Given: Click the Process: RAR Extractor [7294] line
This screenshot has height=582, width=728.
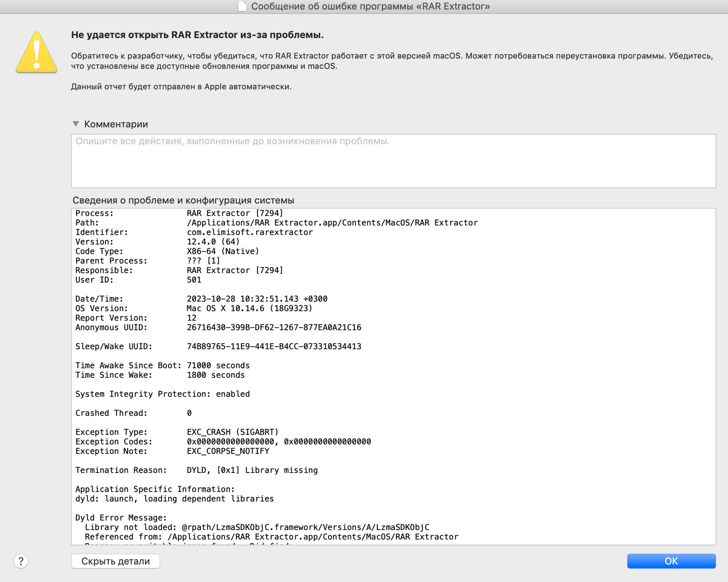Looking at the screenshot, I should pos(179,213).
